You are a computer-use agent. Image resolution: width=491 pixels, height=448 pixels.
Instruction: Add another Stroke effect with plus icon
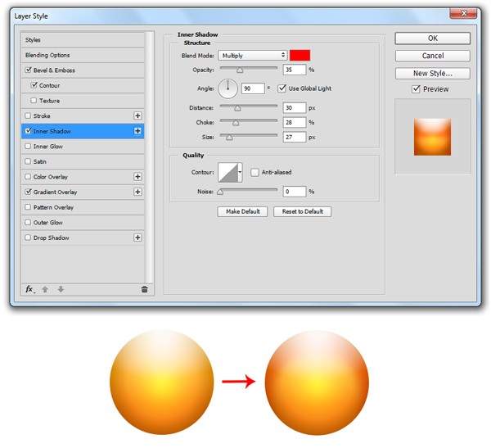click(x=137, y=115)
